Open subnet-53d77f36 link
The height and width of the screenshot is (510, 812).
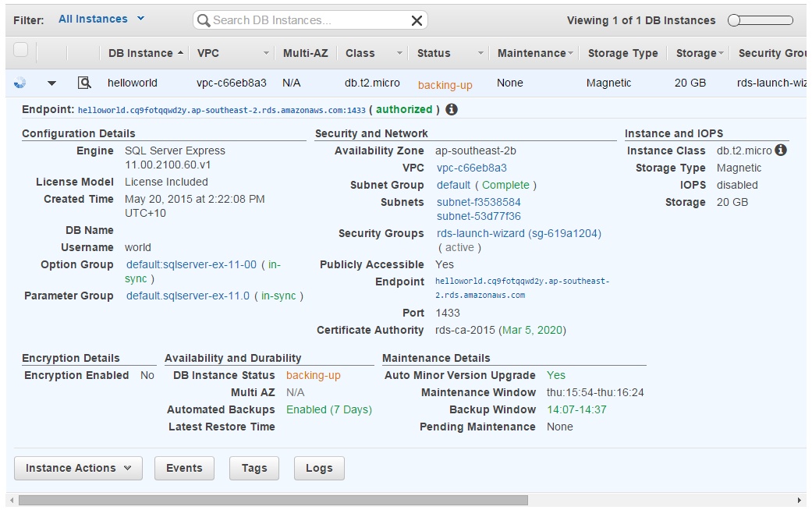coord(478,216)
